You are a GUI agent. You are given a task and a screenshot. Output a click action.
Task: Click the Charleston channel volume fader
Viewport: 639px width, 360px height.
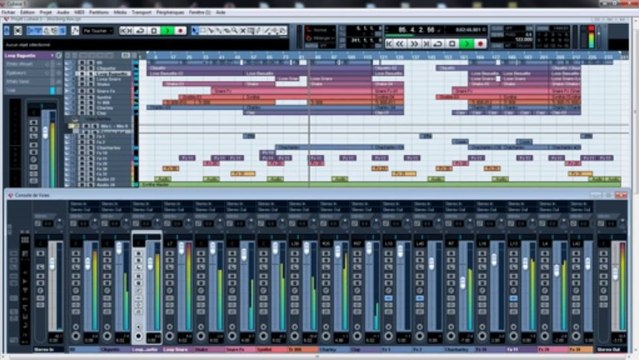pos(463,283)
